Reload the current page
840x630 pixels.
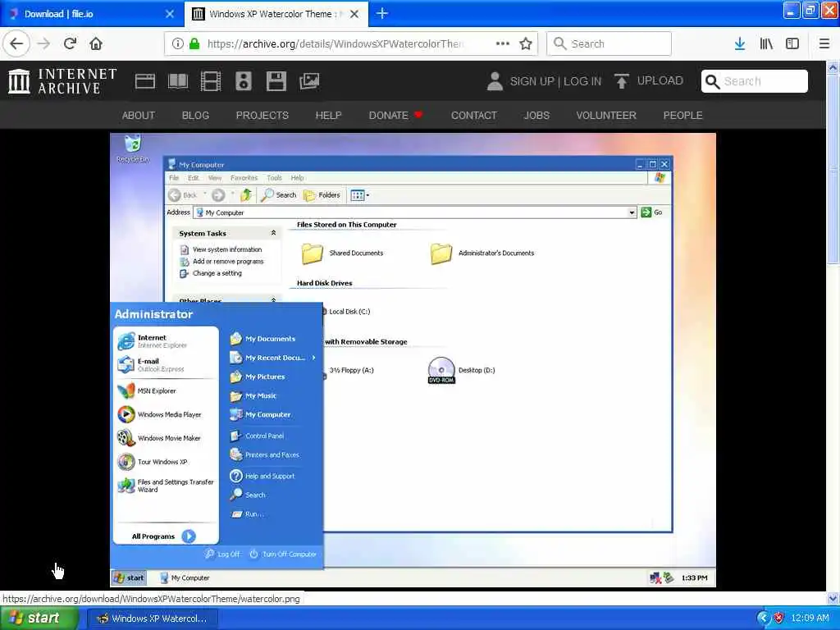click(x=70, y=43)
